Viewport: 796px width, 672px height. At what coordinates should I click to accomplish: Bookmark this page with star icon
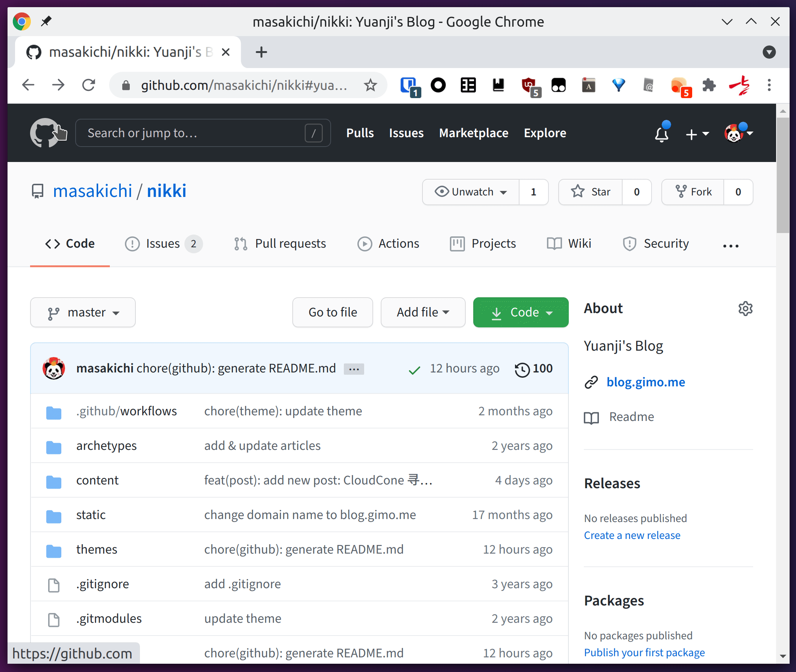(x=370, y=85)
